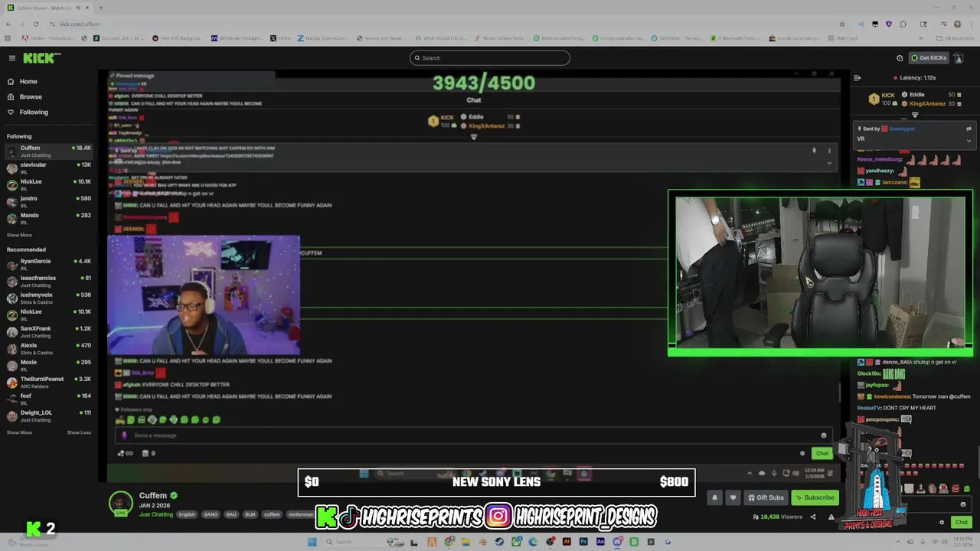The width and height of the screenshot is (980, 551).
Task: Toggle follow heart for Cuffem
Action: [x=732, y=497]
